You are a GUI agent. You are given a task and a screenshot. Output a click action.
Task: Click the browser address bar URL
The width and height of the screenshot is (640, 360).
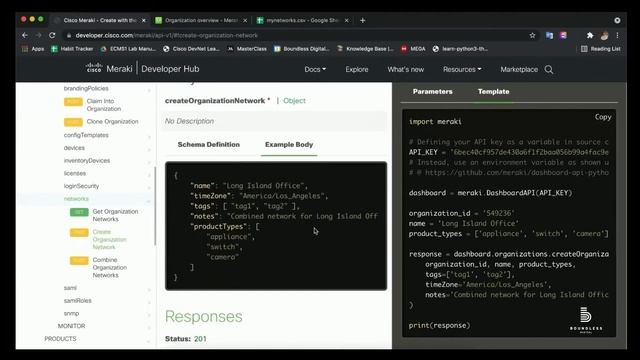pos(167,36)
